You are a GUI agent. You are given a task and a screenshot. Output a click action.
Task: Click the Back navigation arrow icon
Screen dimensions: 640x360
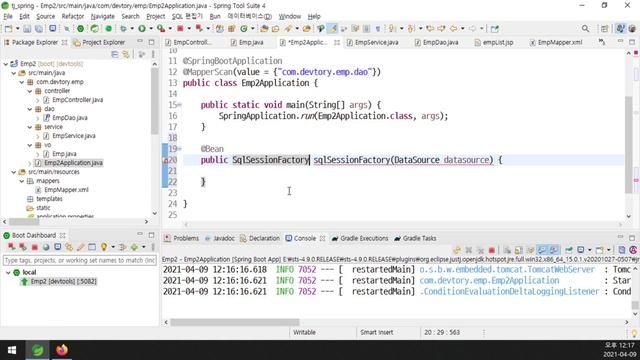[x=453, y=29]
